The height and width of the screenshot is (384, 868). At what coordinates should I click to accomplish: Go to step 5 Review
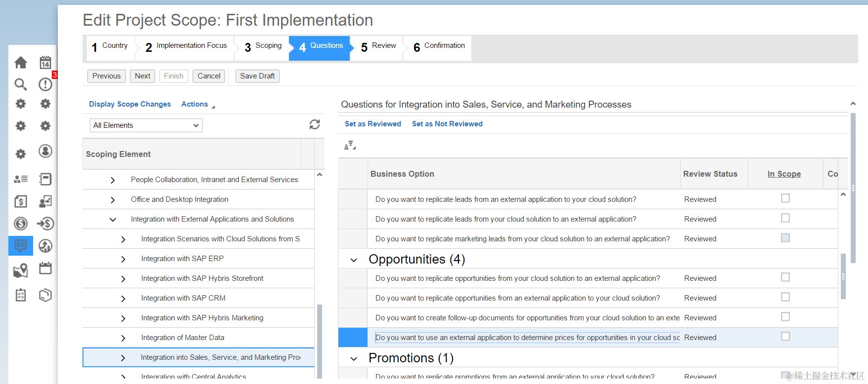tap(378, 46)
